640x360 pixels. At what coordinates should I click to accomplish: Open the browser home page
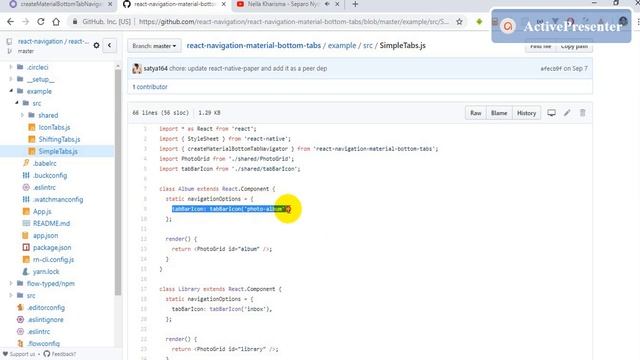click(x=56, y=22)
